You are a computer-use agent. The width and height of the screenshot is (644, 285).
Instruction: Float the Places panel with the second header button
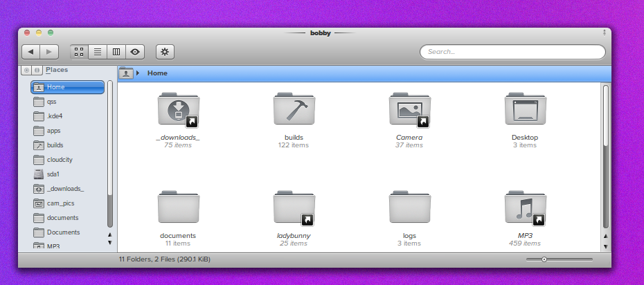(37, 70)
